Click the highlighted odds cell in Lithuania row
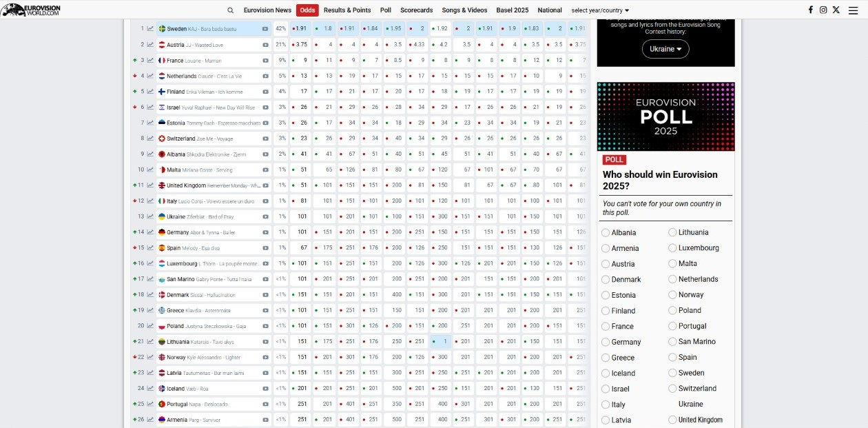Viewport: 868px width, 428px height. (x=441, y=341)
